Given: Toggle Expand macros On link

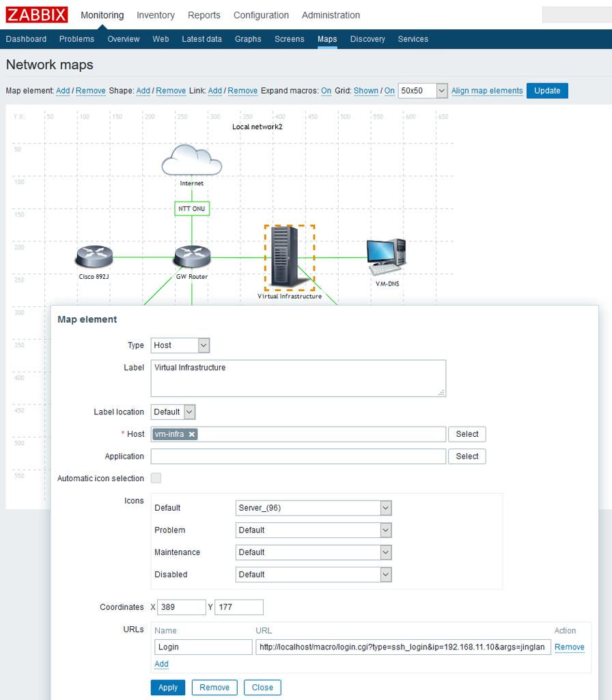Looking at the screenshot, I should [326, 91].
